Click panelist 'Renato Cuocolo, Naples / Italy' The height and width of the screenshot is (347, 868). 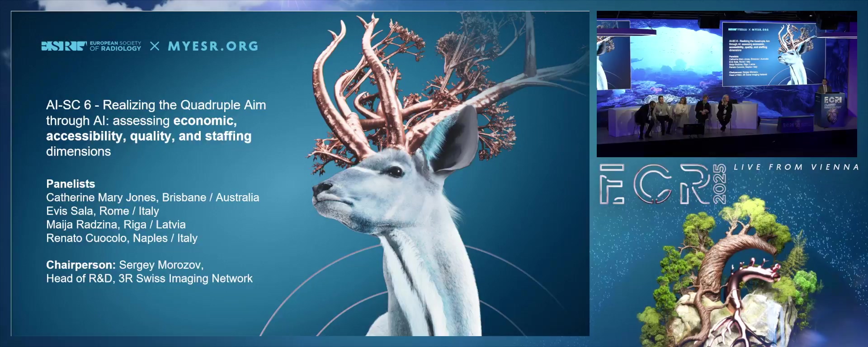(x=122, y=238)
